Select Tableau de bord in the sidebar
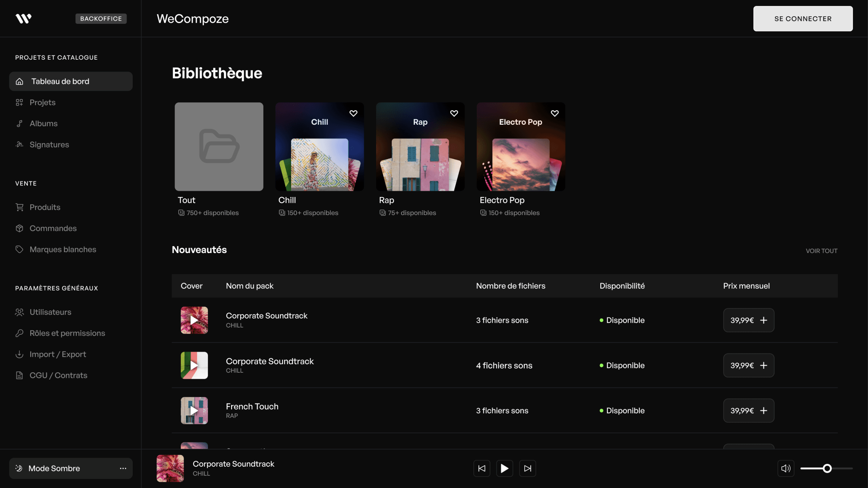 (60, 81)
